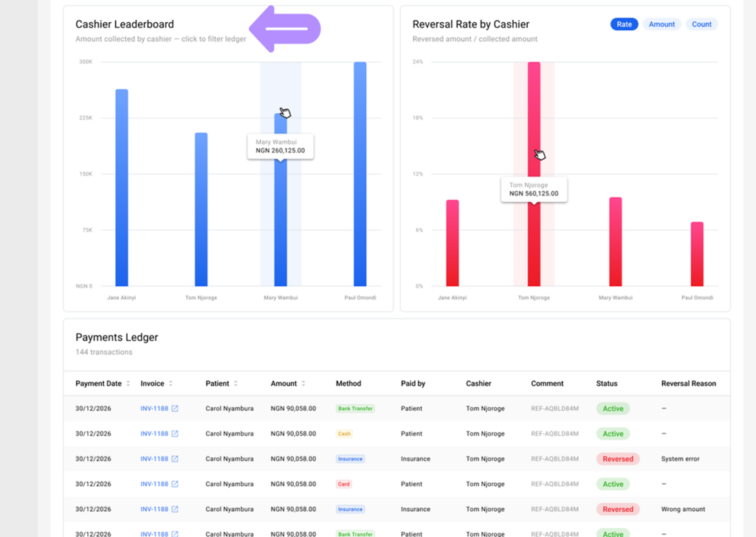This screenshot has width=756, height=537.
Task: Click the 'Payments Ledger' heading
Action: tap(117, 337)
